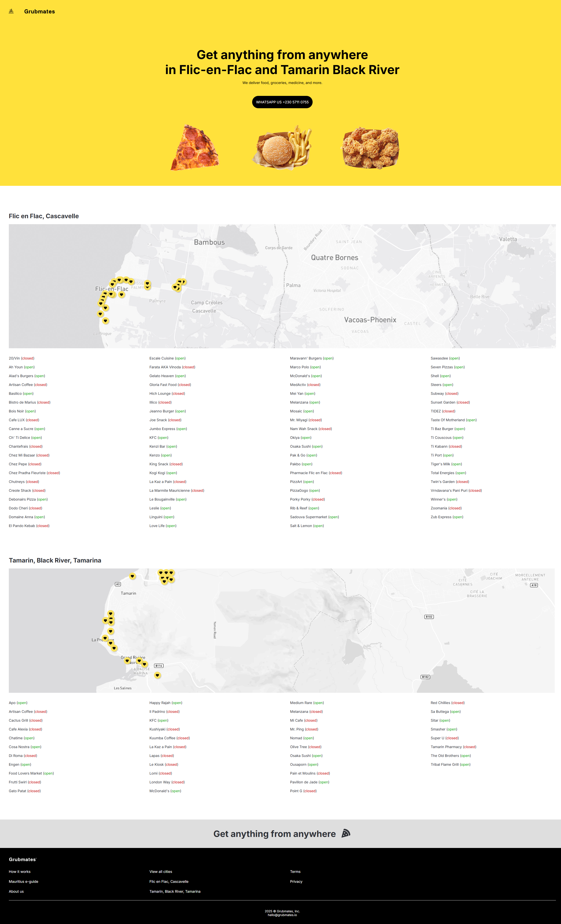Image resolution: width=561 pixels, height=924 pixels.
Task: Open La Marmite Mauricienne listing
Action: pos(177,490)
